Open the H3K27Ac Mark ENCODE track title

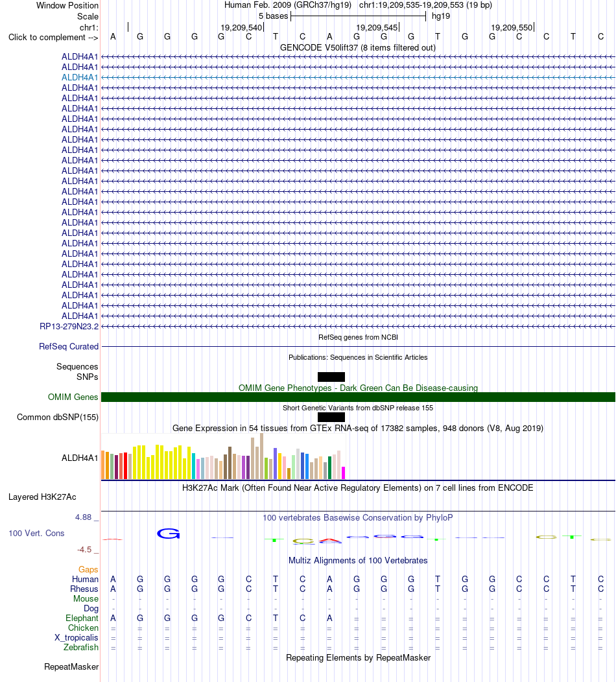tap(357, 488)
